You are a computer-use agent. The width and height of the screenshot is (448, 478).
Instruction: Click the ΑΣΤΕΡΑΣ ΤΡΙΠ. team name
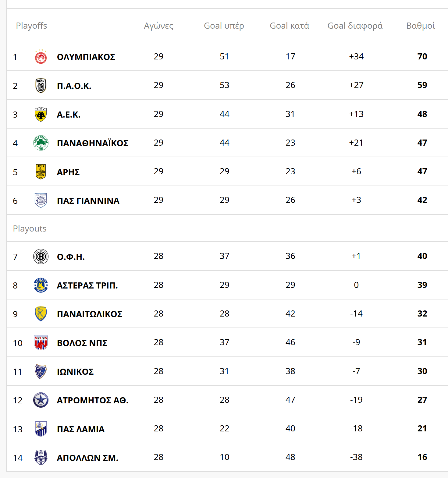click(x=87, y=285)
